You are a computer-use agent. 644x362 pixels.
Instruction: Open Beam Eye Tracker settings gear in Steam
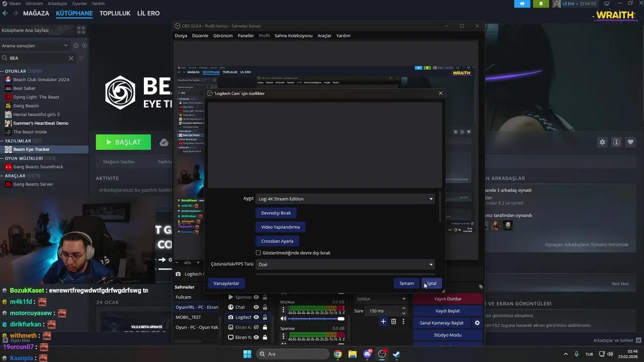(602, 142)
